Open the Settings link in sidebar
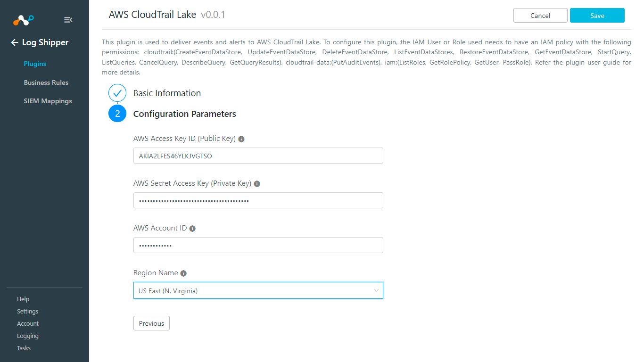Viewport: 644px width, 362px height. (27, 311)
